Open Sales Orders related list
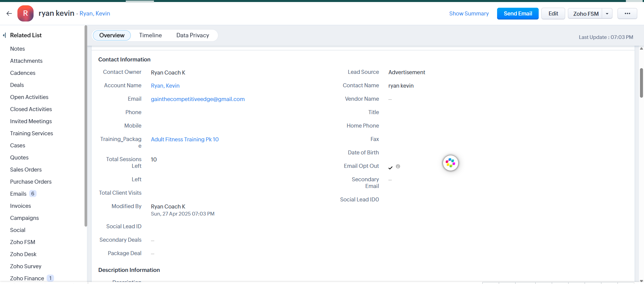This screenshot has width=644, height=284. [x=26, y=170]
